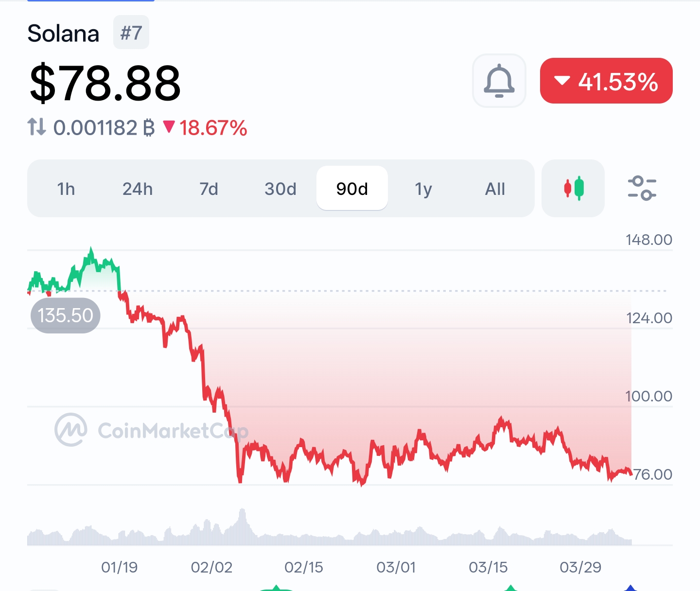Tap the red 41.53% change badge
The width and height of the screenshot is (700, 591).
606,81
